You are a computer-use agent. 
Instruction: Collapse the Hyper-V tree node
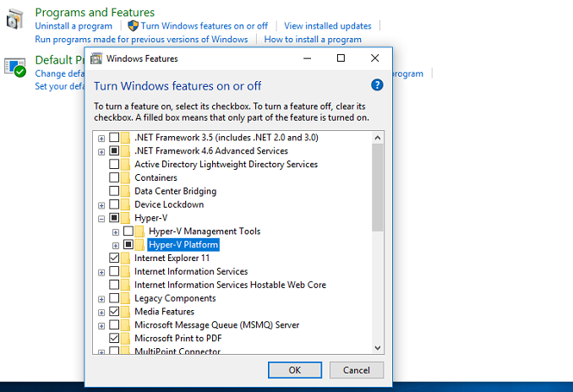101,219
